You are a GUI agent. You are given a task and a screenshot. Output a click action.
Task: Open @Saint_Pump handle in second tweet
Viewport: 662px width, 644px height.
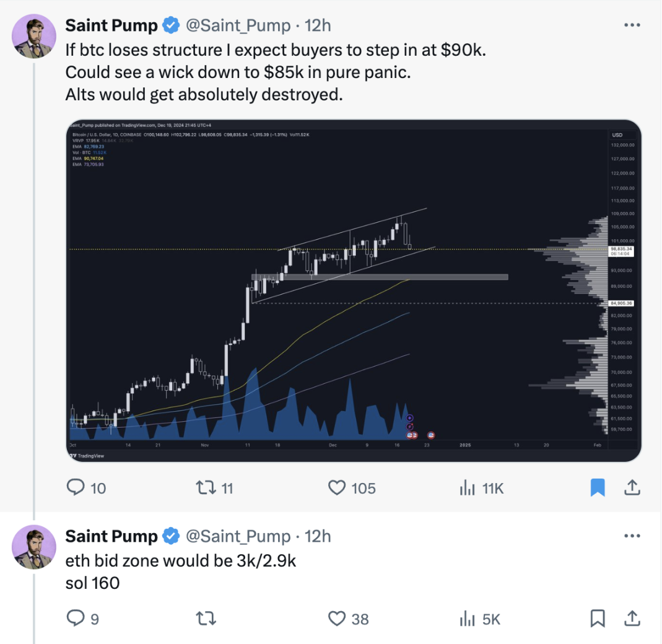point(238,536)
